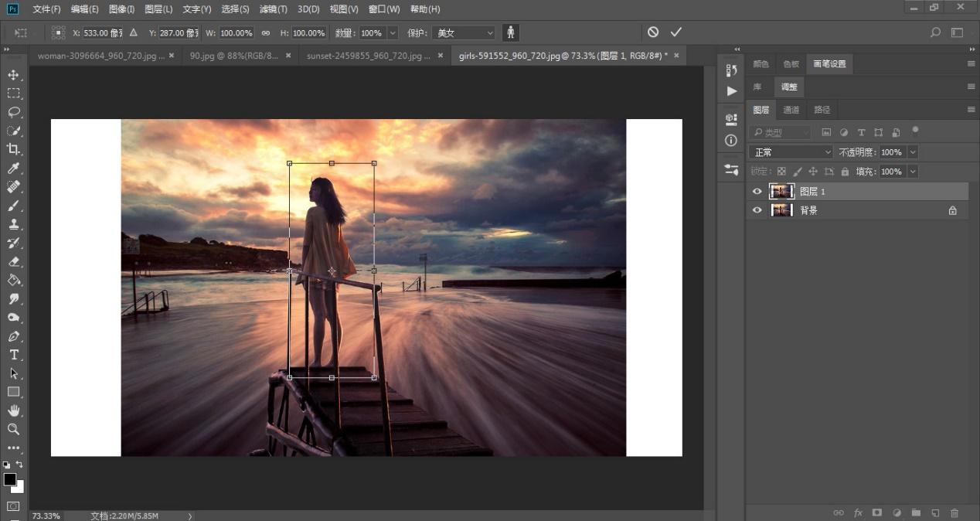The image size is (980, 521).
Task: Cancel transform with the circle-slash icon
Action: click(x=653, y=32)
